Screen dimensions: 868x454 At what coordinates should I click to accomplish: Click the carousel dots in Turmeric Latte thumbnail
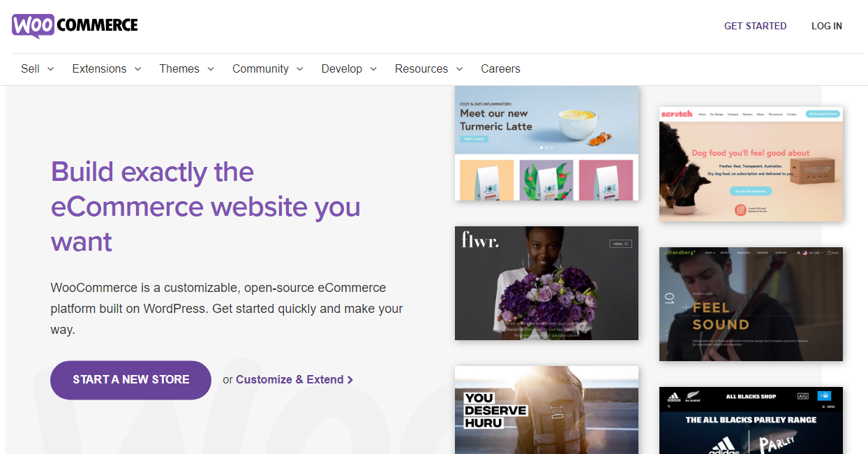(546, 147)
